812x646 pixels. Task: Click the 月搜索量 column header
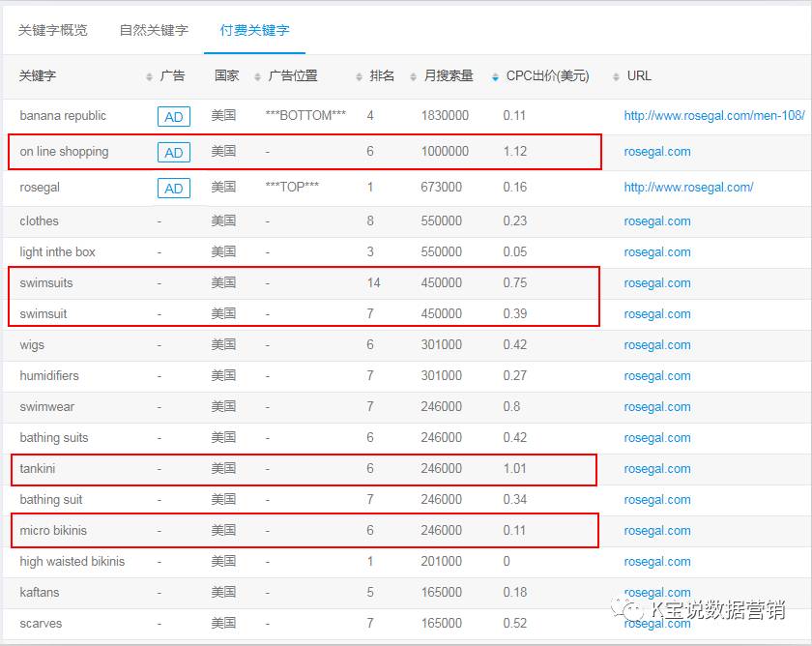[x=449, y=76]
